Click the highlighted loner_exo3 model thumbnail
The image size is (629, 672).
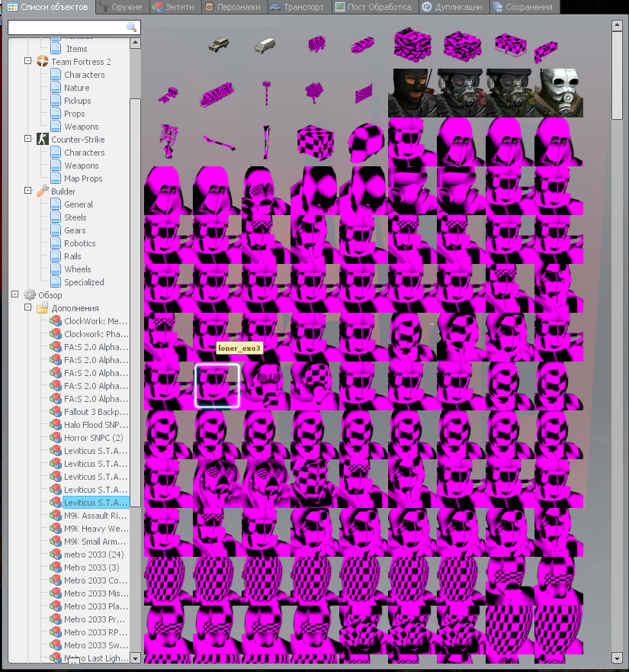point(217,385)
